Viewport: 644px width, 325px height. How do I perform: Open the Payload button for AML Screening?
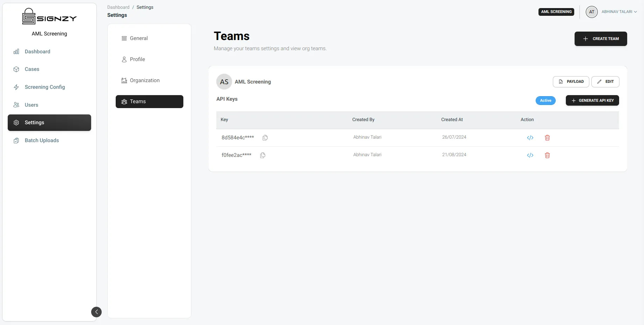[571, 81]
